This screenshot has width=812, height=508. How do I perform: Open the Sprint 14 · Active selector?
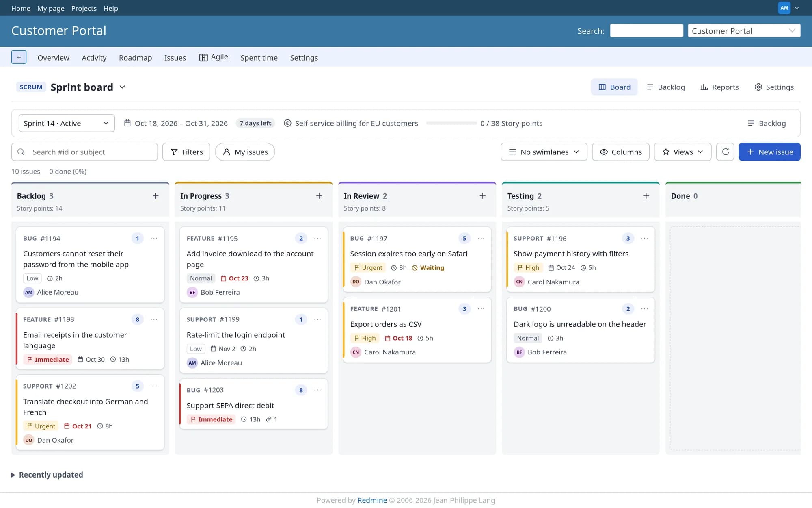(x=67, y=123)
